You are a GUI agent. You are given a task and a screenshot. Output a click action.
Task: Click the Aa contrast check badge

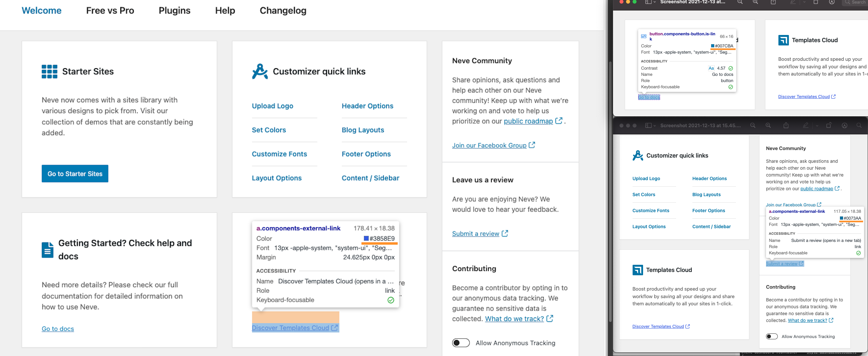711,68
